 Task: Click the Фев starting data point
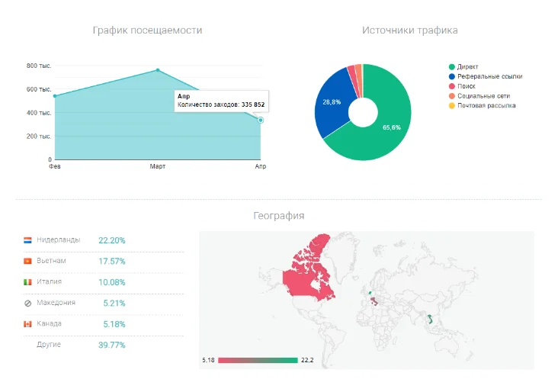[54, 96]
